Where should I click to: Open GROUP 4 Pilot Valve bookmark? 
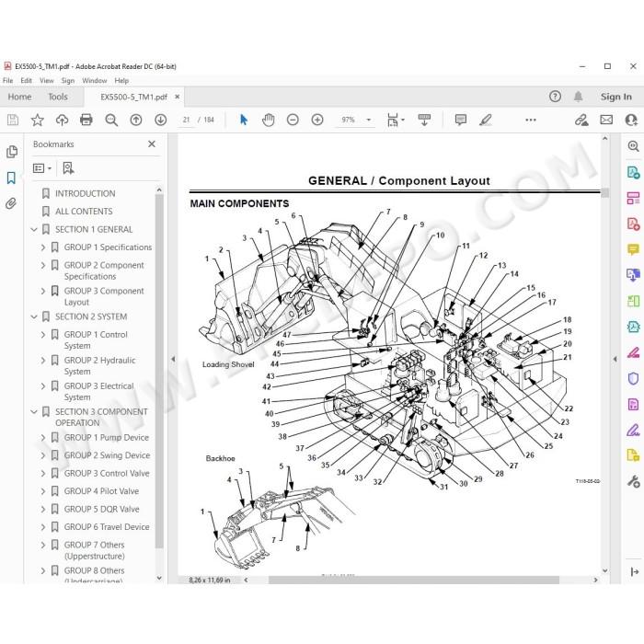point(101,491)
